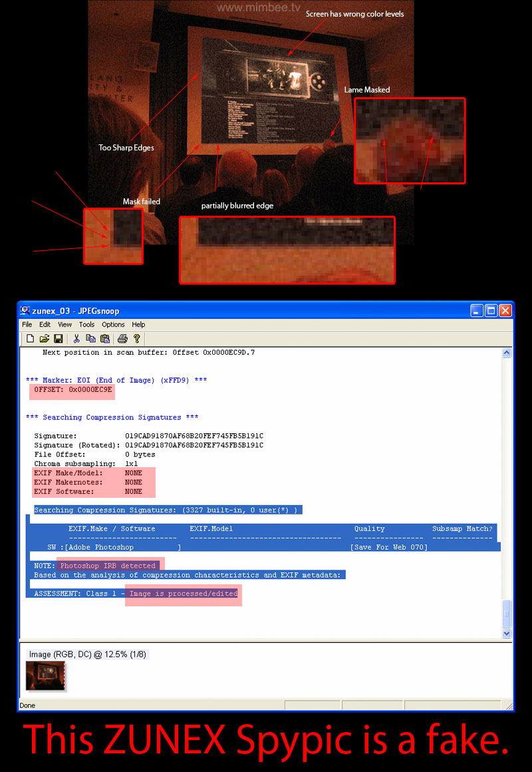Screen dimensions: 532x772
Task: Open the Options menu
Action: click(x=113, y=325)
